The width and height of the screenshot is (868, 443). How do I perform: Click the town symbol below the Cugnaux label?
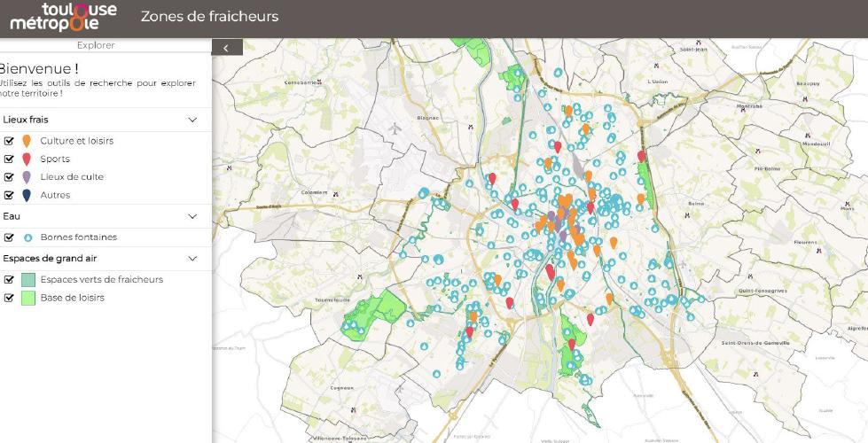point(354,410)
